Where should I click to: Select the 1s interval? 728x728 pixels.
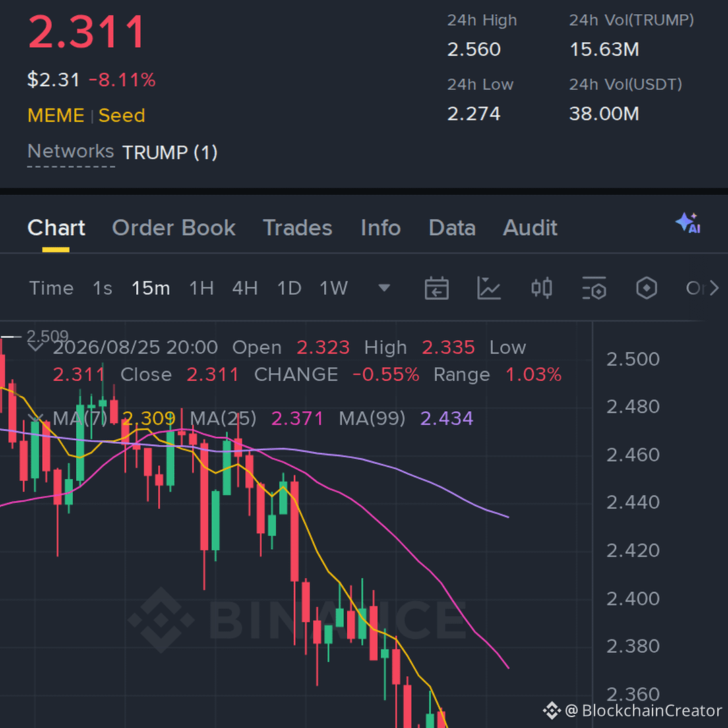(x=102, y=289)
